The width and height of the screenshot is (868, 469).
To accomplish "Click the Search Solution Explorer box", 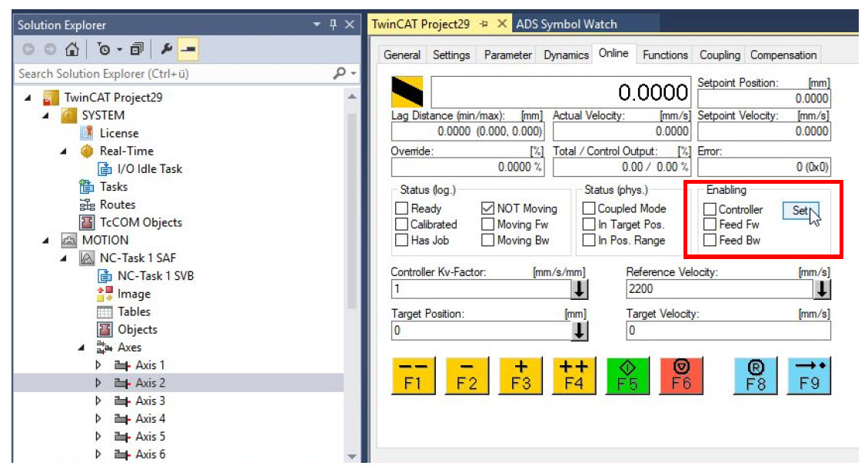I will tap(173, 74).
